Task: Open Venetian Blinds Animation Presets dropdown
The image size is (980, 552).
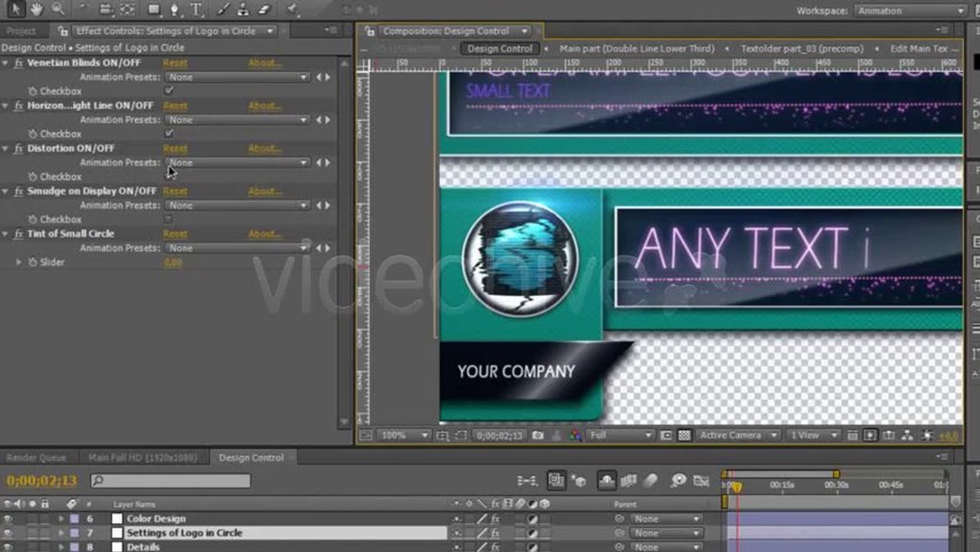Action: (x=238, y=77)
